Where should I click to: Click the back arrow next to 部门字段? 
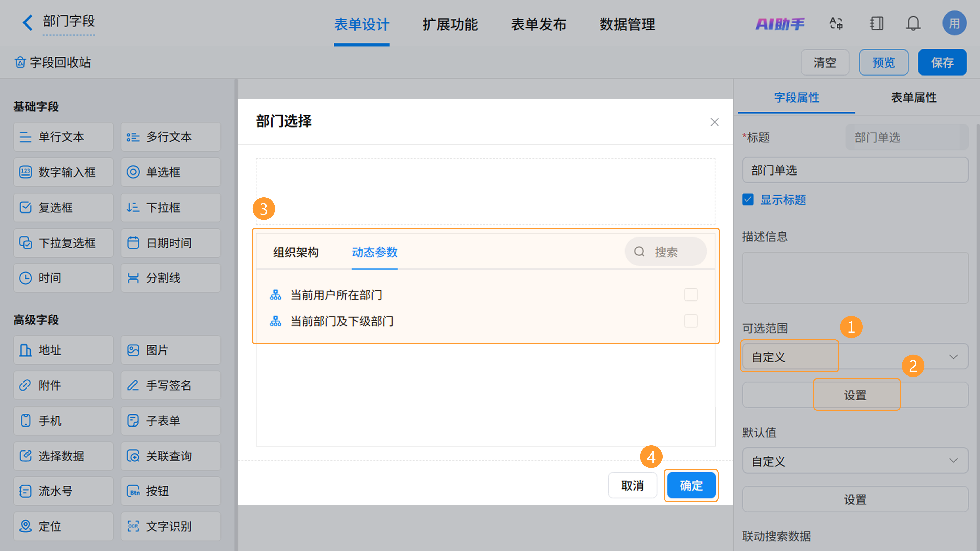27,23
